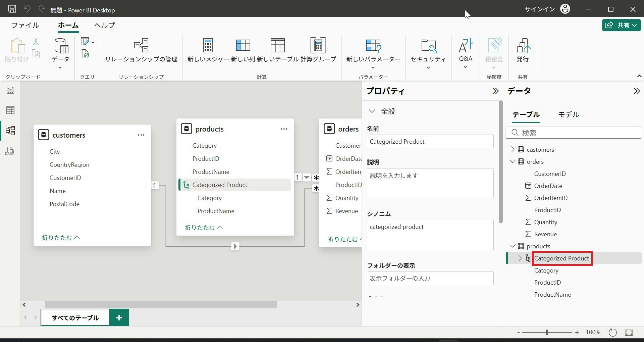Image resolution: width=644 pixels, height=342 pixels.
Task: Open products table card more options
Action: pyautogui.click(x=284, y=129)
